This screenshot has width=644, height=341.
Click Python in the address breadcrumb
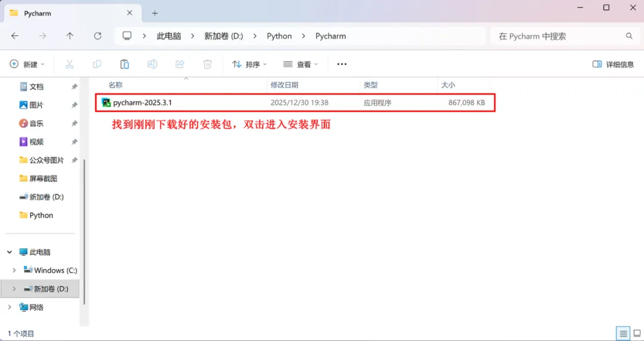pos(279,36)
